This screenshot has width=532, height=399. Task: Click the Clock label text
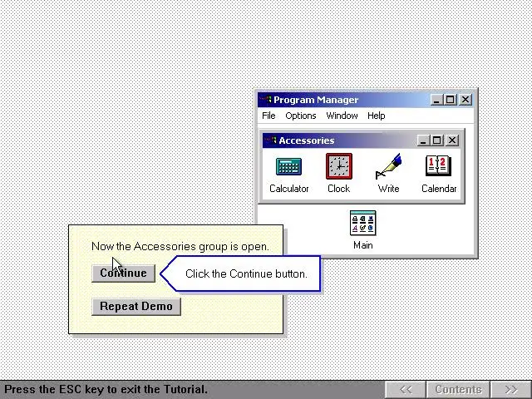pos(338,189)
